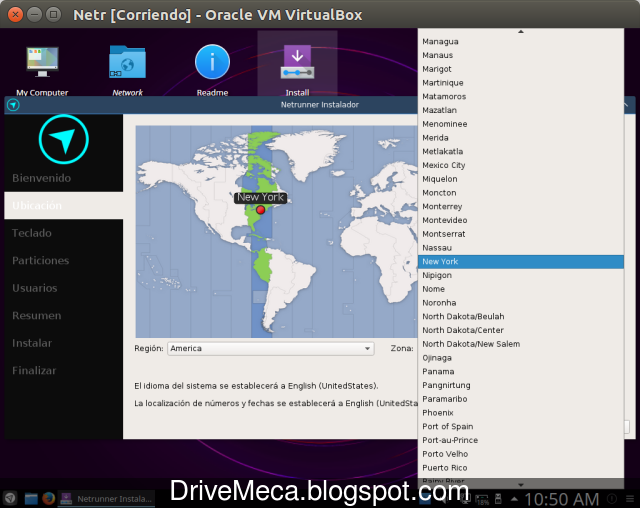This screenshot has width=640, height=508.
Task: Choose Nipigon in zone list
Action: point(521,275)
